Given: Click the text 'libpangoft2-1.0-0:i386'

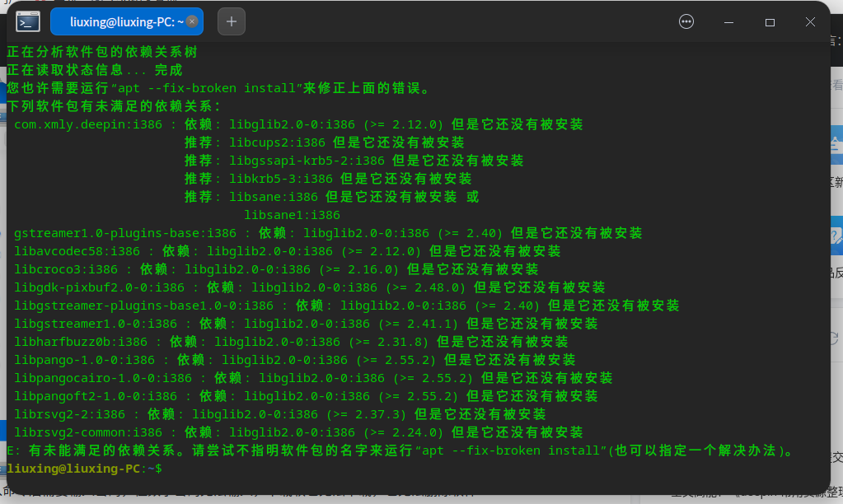Looking at the screenshot, I should (x=96, y=396).
